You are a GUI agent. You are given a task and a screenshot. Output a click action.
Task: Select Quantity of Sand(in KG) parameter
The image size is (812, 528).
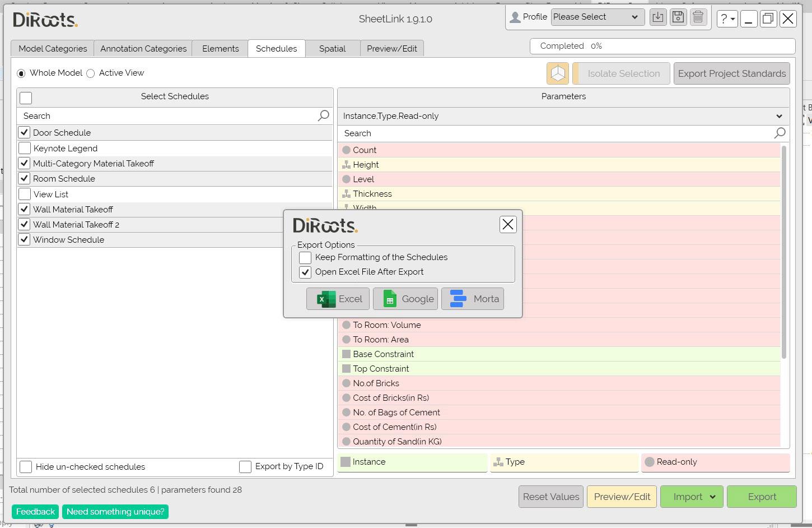(559, 442)
